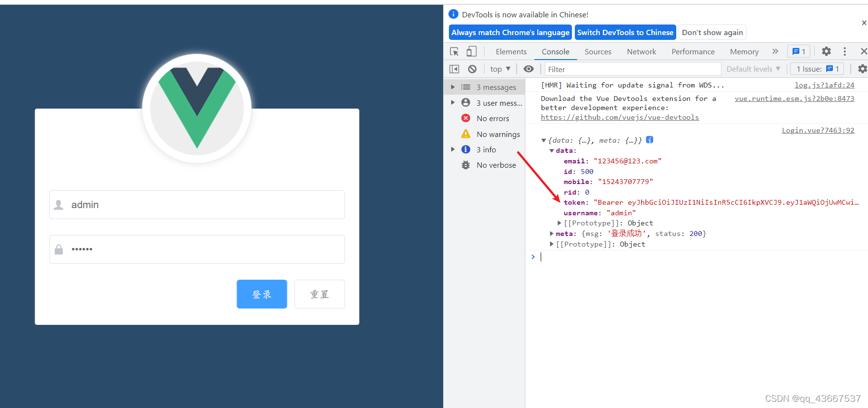The height and width of the screenshot is (408, 868).
Task: Click the Vue logo avatar
Action: point(197,108)
